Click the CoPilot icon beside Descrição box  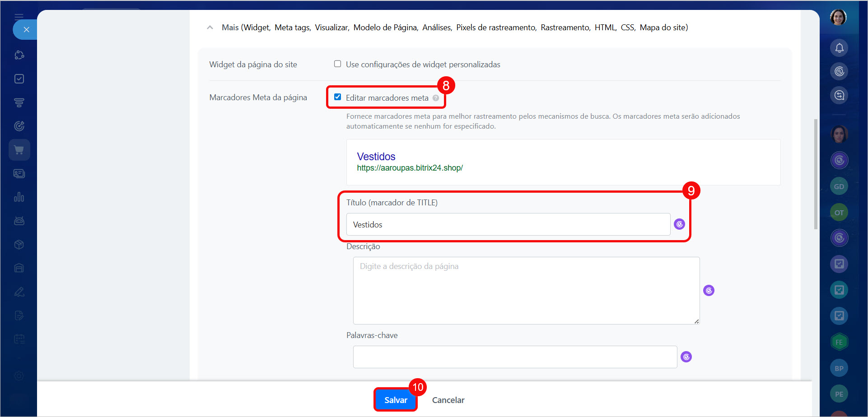[x=709, y=291]
